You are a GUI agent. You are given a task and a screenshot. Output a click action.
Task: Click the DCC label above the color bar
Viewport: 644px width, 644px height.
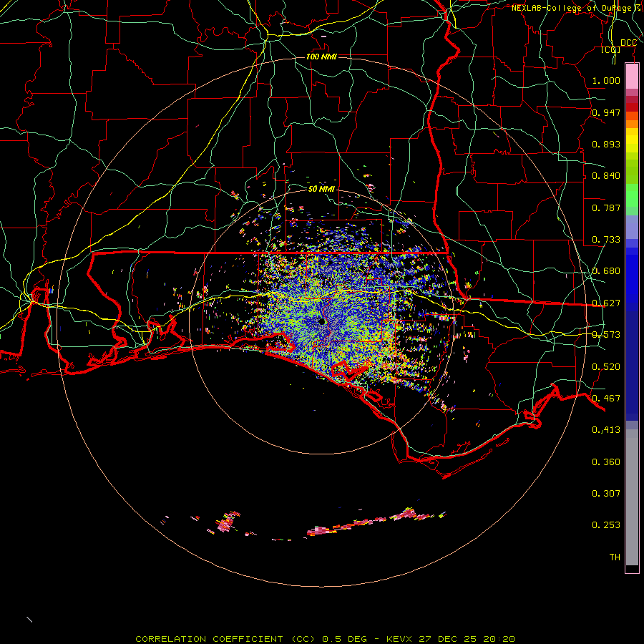point(628,43)
